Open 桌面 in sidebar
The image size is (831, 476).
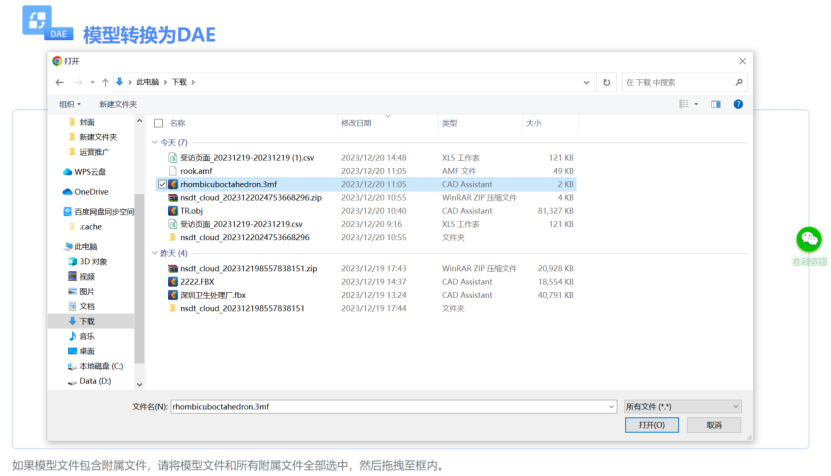87,351
